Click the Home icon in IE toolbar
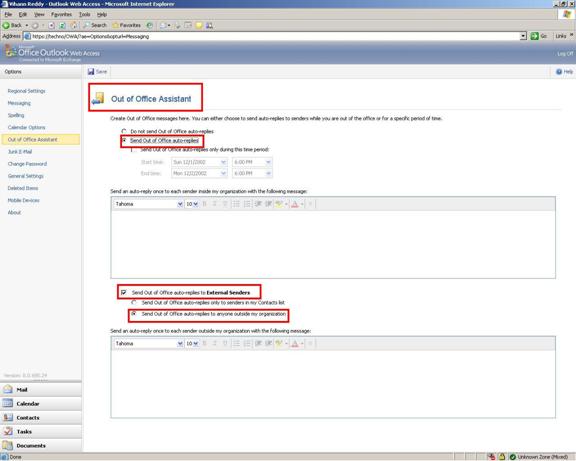This screenshot has height=461, width=576. click(x=74, y=25)
